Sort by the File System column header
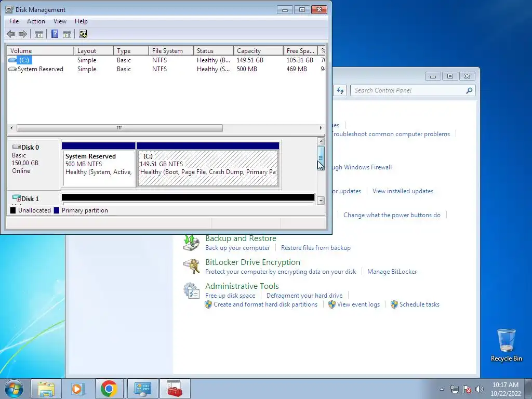The width and height of the screenshot is (532, 399). [x=171, y=50]
